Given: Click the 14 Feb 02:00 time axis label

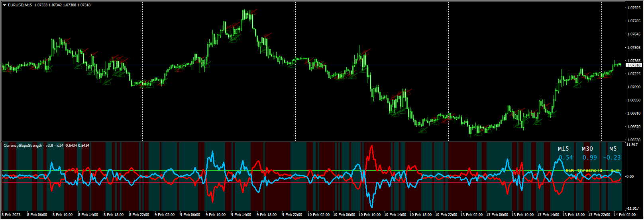Looking at the screenshot, I should click(x=624, y=215).
